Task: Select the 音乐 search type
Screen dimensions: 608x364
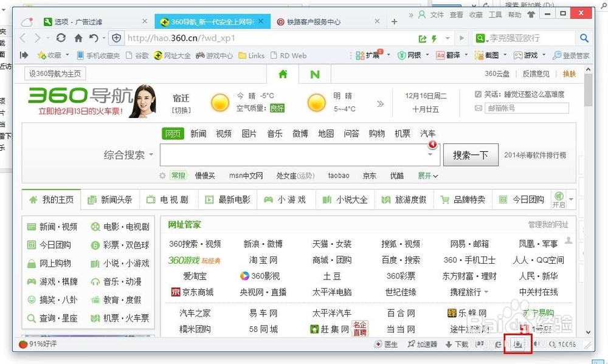Action: coord(275,133)
